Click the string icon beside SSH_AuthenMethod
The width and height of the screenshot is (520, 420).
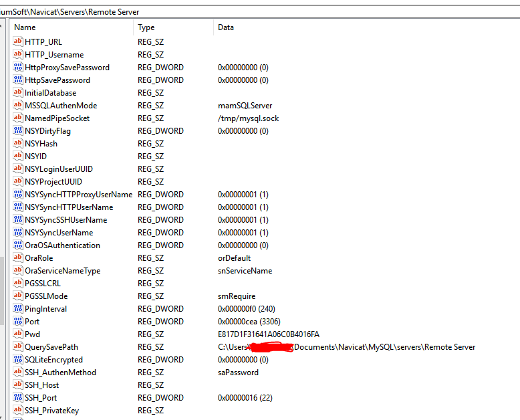click(18, 373)
